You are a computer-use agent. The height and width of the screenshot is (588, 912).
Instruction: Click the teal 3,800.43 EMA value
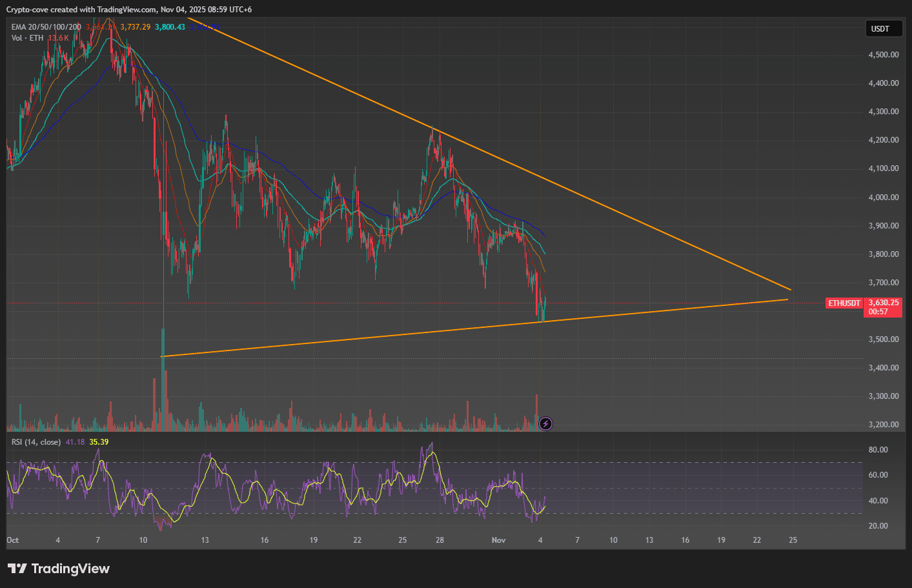click(x=170, y=27)
